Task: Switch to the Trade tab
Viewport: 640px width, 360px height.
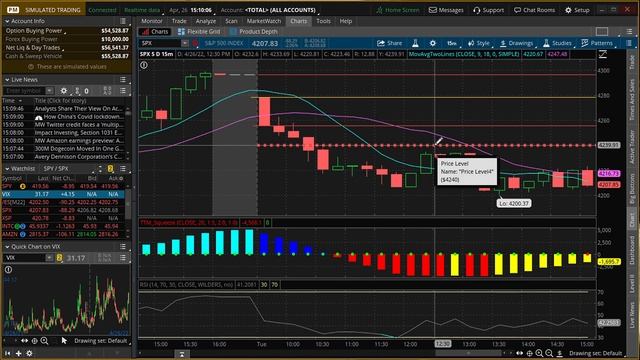Action: click(x=179, y=21)
